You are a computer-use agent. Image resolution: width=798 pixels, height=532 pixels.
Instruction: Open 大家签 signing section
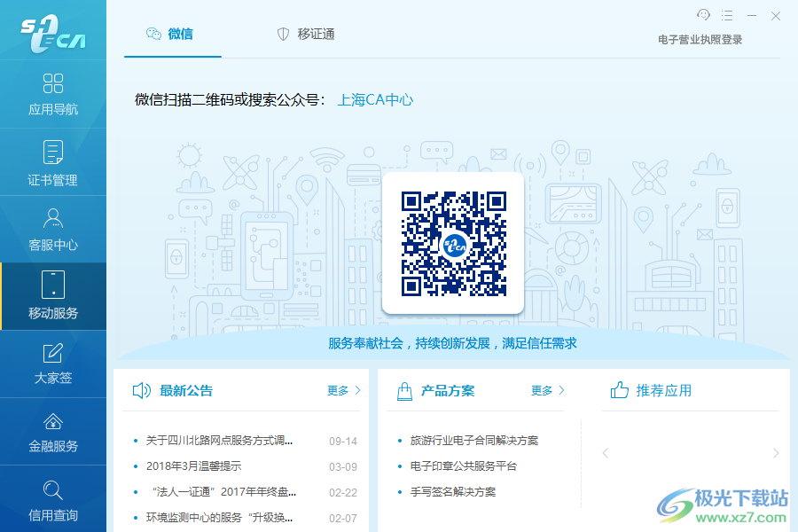[53, 364]
